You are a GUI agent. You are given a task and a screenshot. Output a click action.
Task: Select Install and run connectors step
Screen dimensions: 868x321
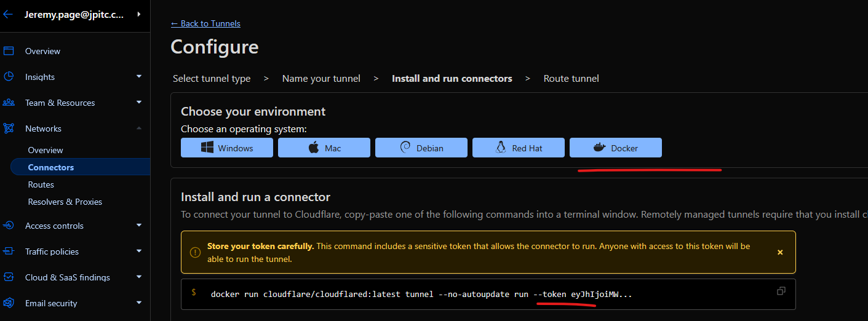[452, 79]
